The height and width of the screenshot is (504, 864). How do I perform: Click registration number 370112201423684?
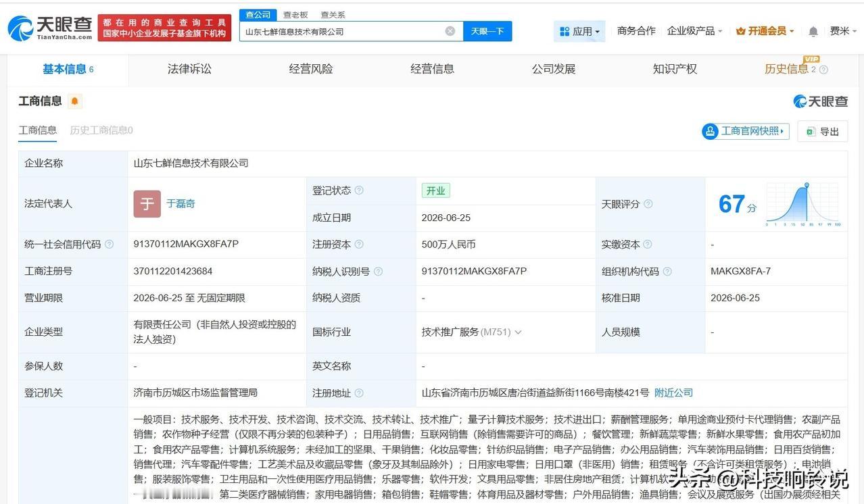(173, 272)
